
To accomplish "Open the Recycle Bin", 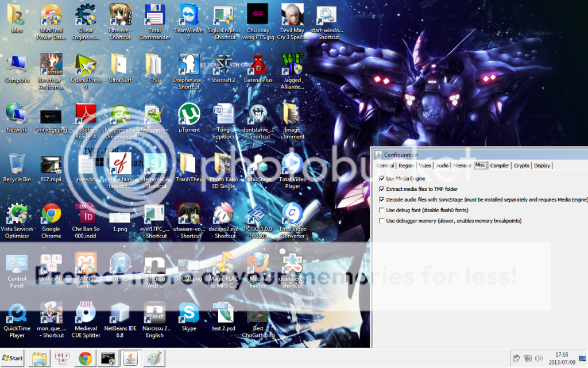I will click(17, 163).
